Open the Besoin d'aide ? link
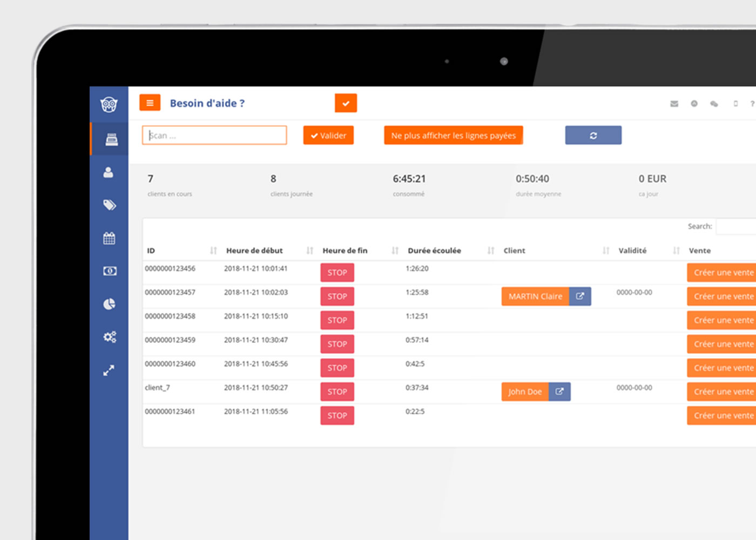Screen dimensions: 756x540 coord(207,103)
